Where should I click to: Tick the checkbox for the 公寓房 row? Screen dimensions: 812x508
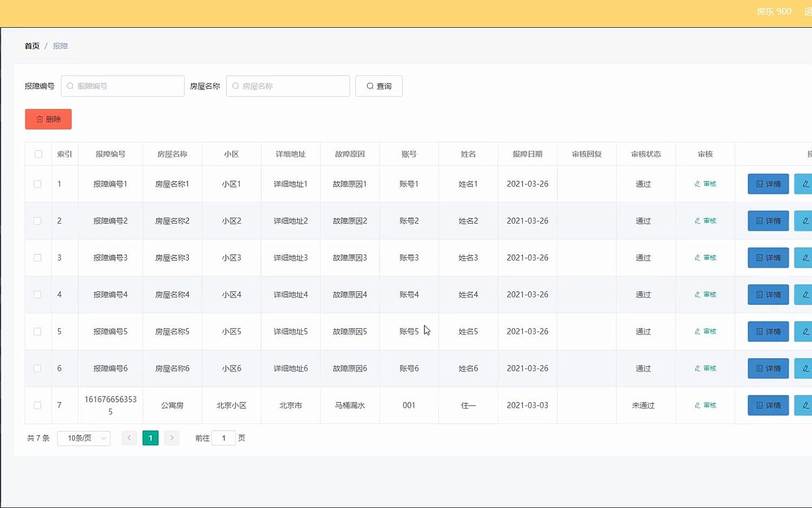(x=37, y=405)
